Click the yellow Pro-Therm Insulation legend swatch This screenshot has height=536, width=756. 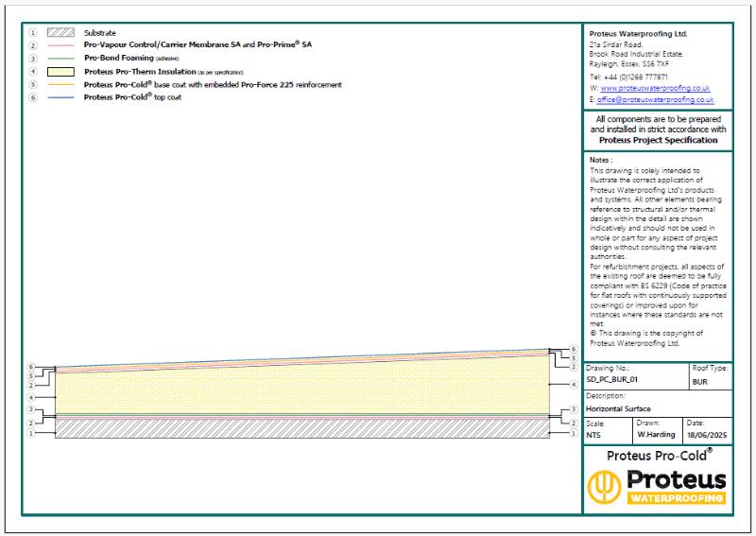[60, 72]
